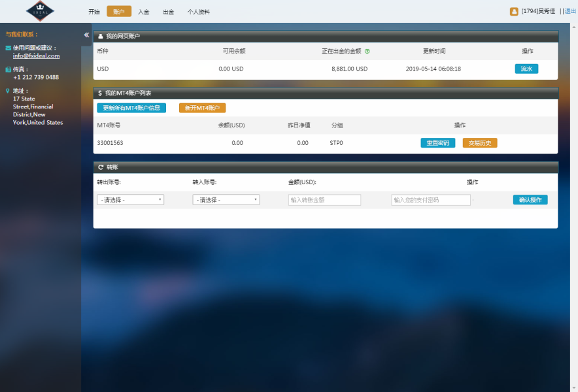Click the 退出 logout link
The image size is (578, 392).
(570, 11)
